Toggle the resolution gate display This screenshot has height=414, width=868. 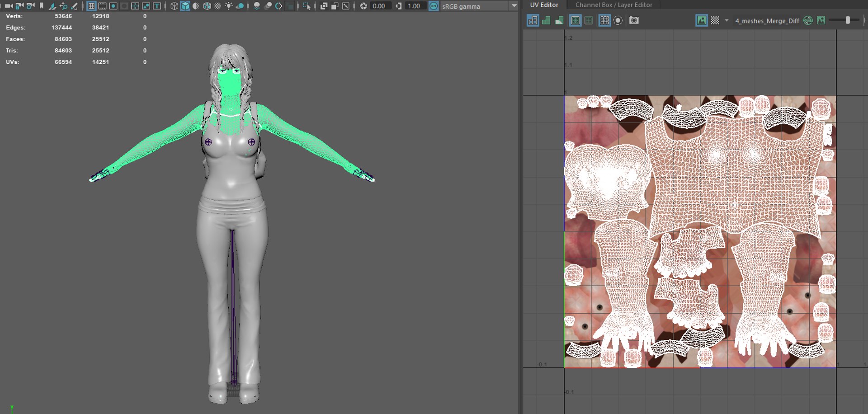coord(113,6)
